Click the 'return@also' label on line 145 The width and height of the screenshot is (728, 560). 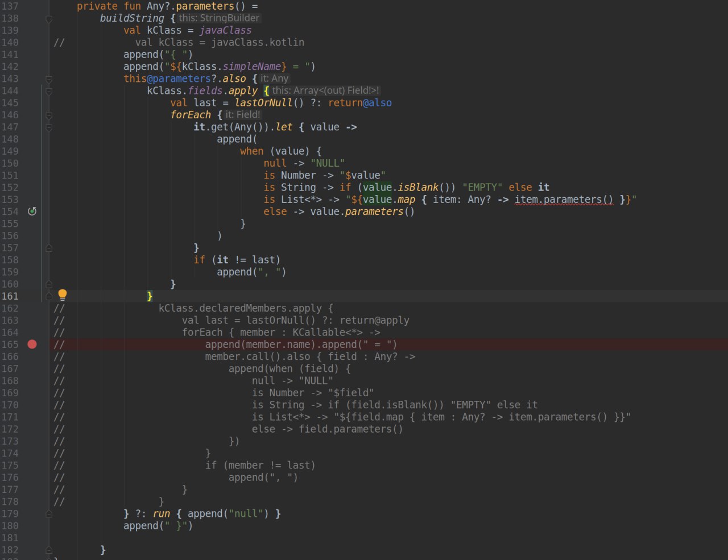coord(360,103)
